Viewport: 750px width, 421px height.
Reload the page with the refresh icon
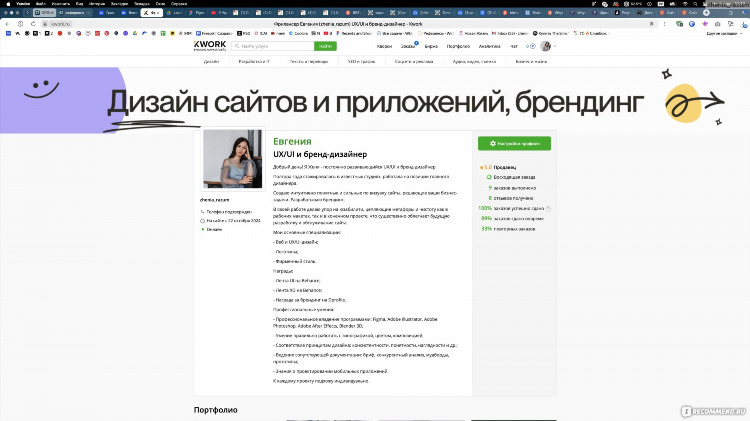33,23
